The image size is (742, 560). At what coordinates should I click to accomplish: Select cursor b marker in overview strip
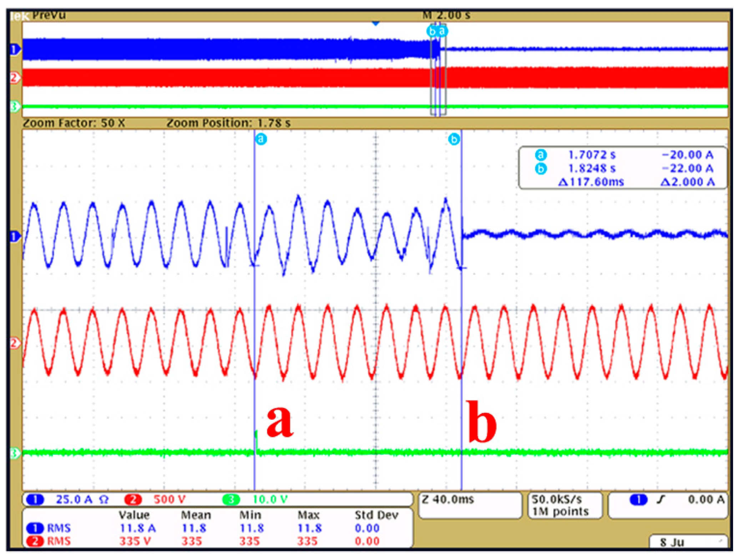tap(432, 31)
